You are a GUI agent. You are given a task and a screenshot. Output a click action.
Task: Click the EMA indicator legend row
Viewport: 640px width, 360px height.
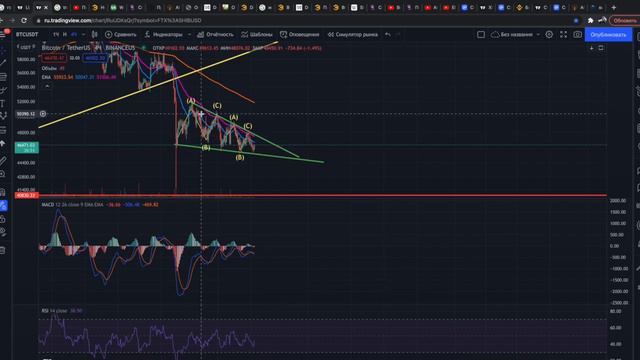coord(79,77)
